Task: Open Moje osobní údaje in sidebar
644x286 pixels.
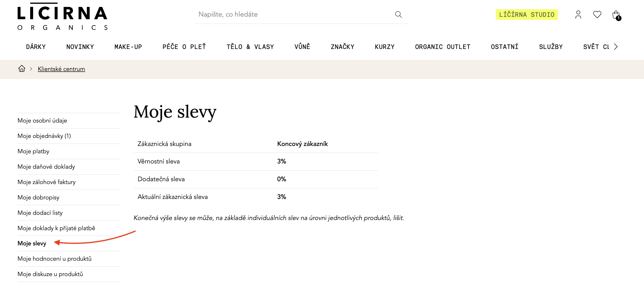Action: (x=42, y=121)
